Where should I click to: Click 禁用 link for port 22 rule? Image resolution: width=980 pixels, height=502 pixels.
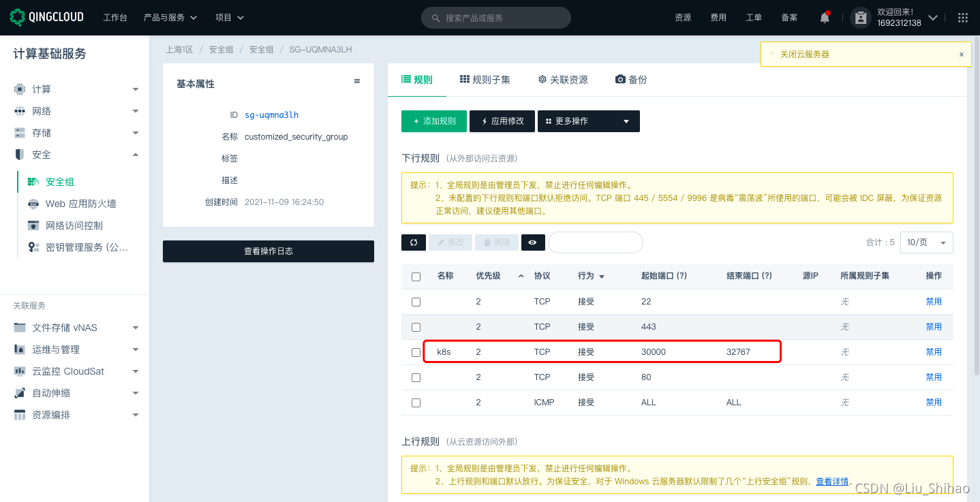point(934,302)
